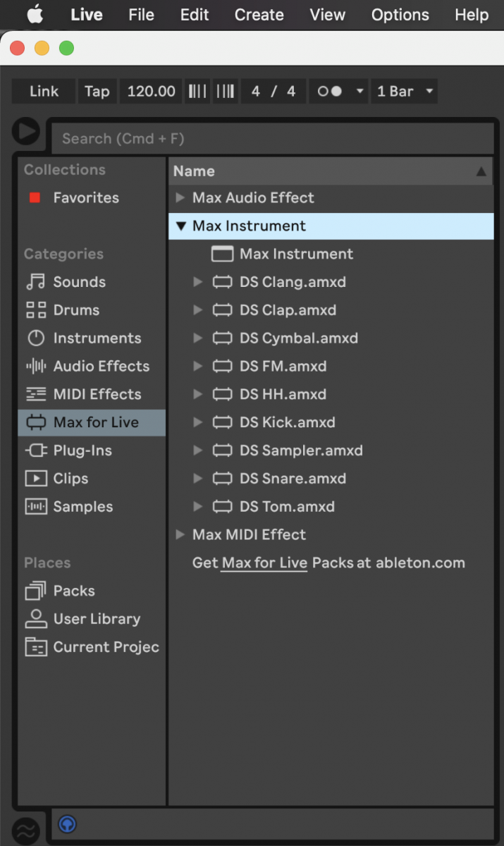
Task: Expand DS Clang.amxd presets
Action: coord(198,282)
